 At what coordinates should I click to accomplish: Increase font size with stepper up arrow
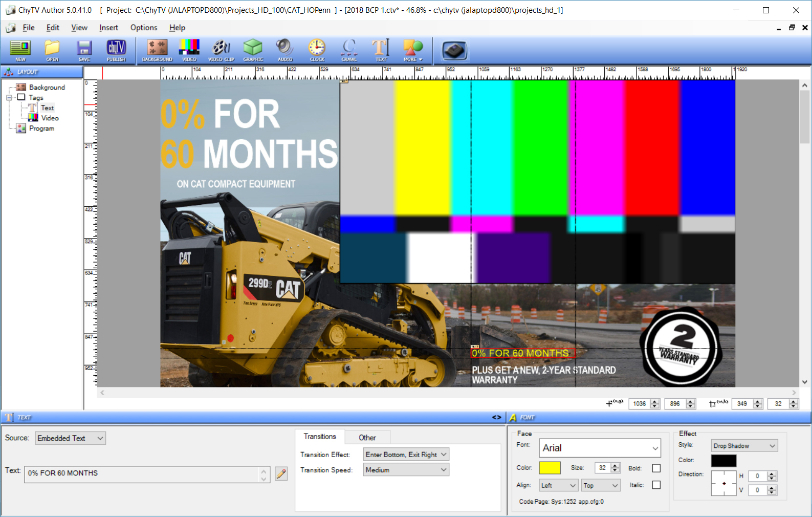[x=616, y=465]
